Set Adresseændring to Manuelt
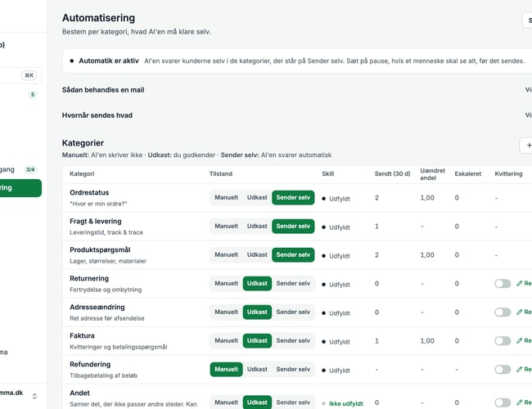 (x=226, y=312)
